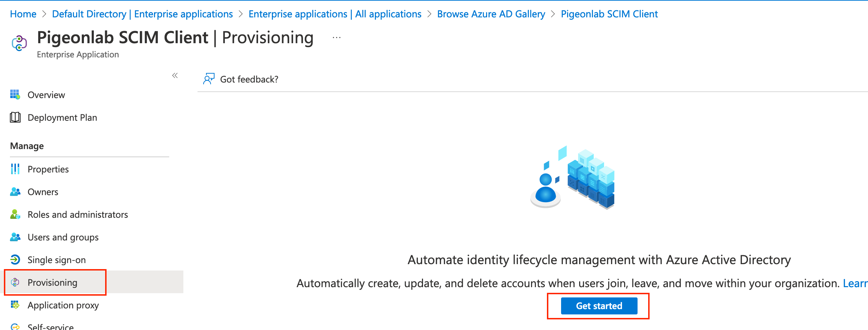This screenshot has width=868, height=330.
Task: Collapse the sidebar with the double chevron
Action: [x=175, y=75]
